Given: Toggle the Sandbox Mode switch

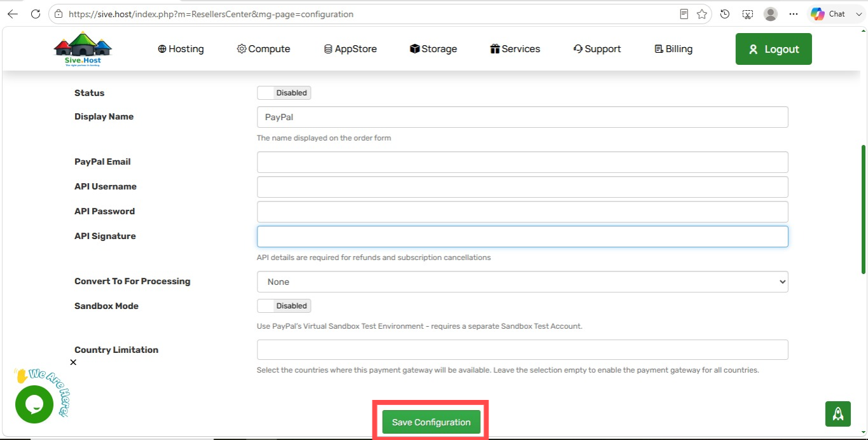Looking at the screenshot, I should (284, 306).
